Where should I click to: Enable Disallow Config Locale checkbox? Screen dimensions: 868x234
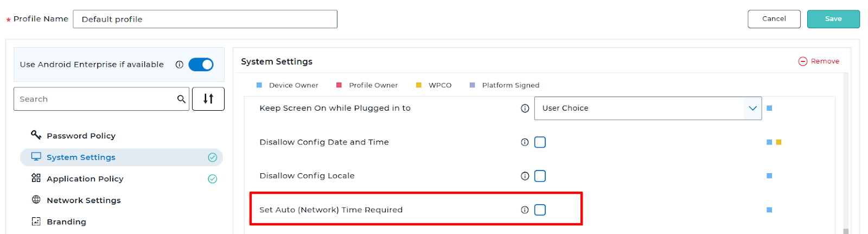coord(540,176)
